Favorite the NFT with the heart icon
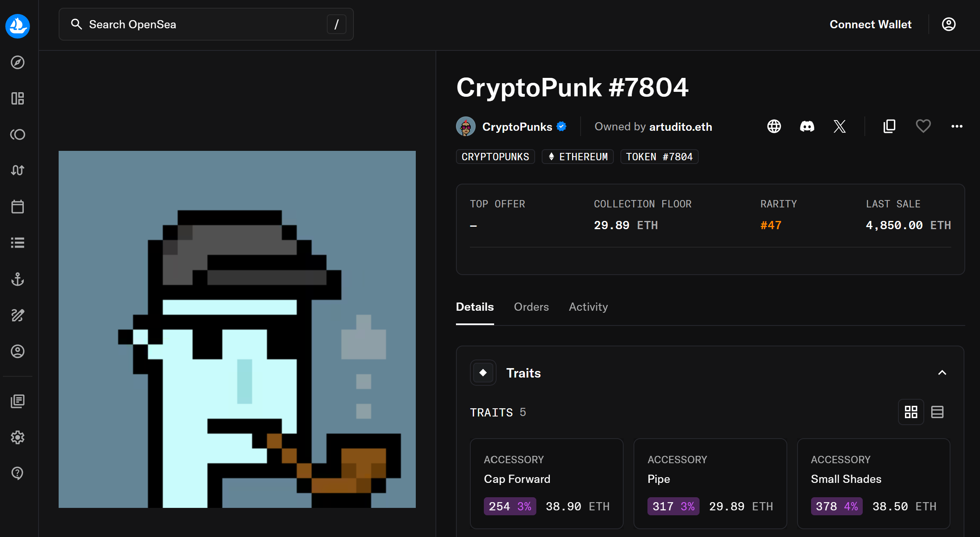 tap(923, 126)
